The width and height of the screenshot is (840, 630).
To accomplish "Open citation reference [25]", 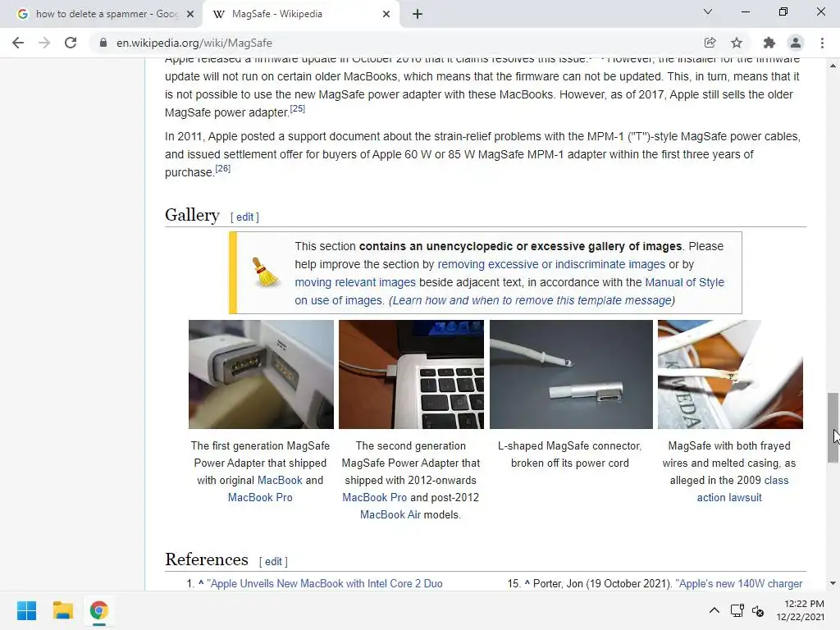I will point(297,109).
